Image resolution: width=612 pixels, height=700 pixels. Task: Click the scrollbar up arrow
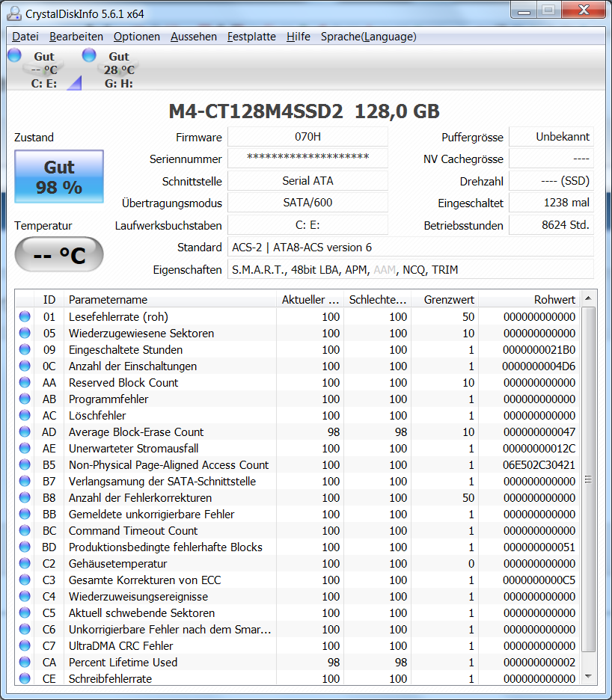[x=588, y=298]
